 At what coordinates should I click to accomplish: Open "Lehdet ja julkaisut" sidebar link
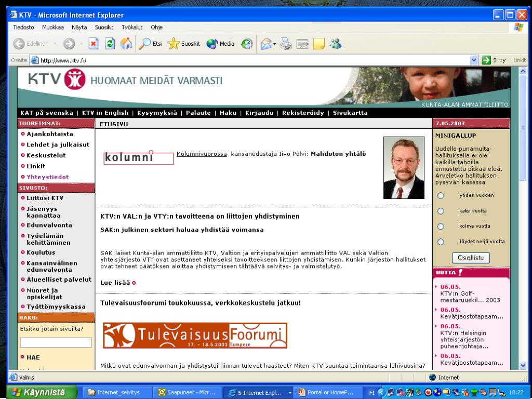click(58, 145)
